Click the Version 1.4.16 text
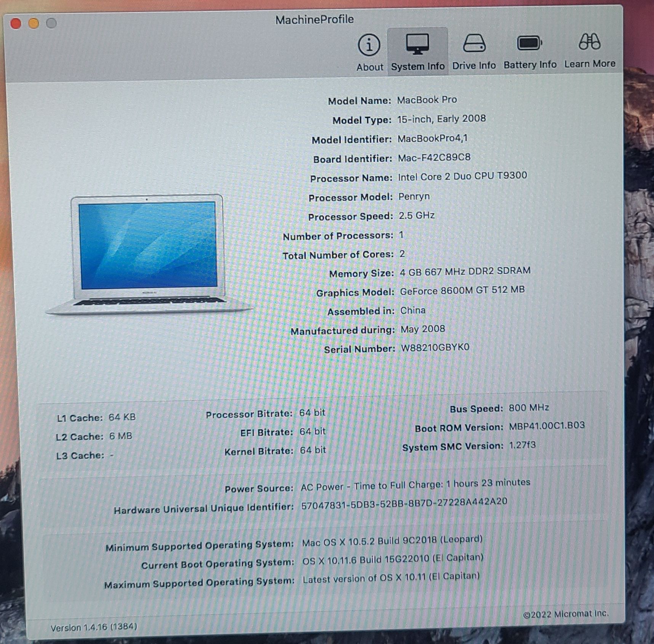 (94, 627)
